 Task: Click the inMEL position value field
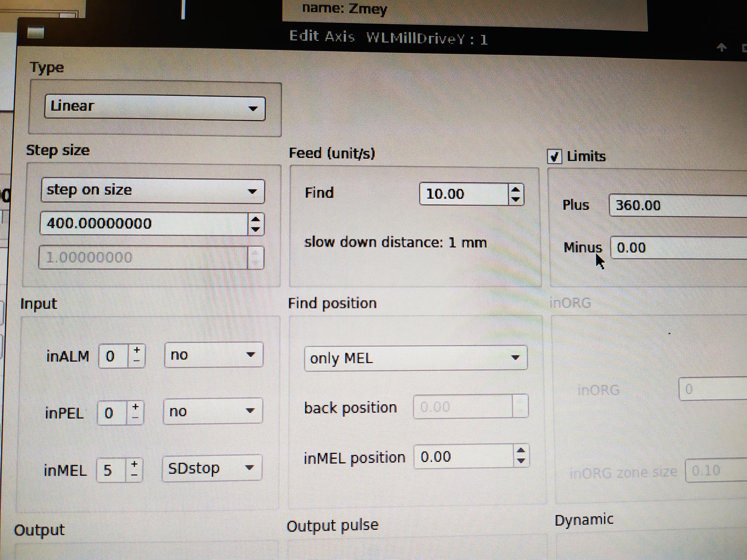point(463,457)
